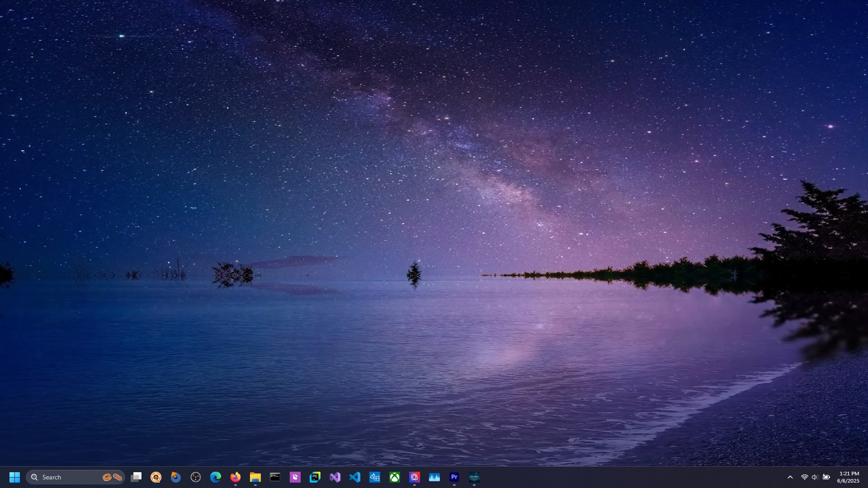Image resolution: width=868 pixels, height=488 pixels.
Task: Launch the Command Prompt terminal icon
Action: (x=275, y=477)
